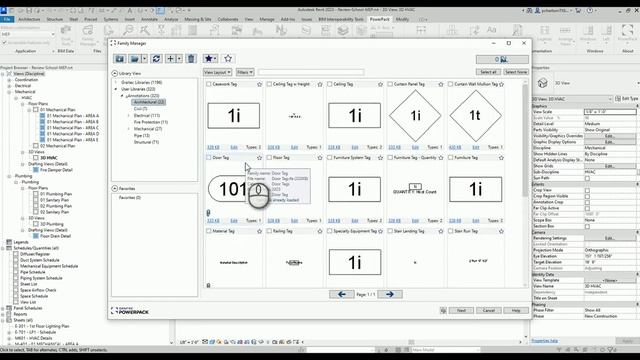Screen dimensions: 640x360
Task: Click the family search input field
Action: (311, 72)
